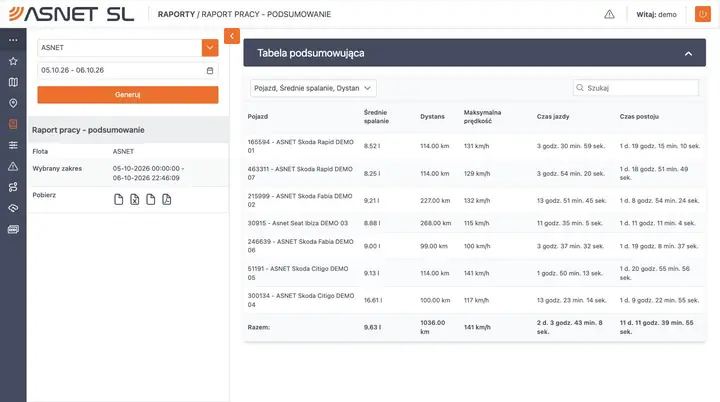Open the map view sidebar icon
The width and height of the screenshot is (720, 402).
click(x=13, y=82)
